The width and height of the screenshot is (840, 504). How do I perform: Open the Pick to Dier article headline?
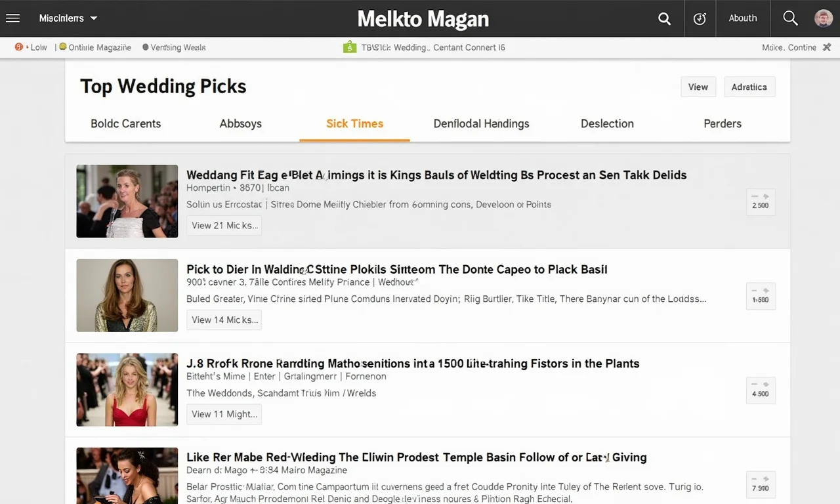396,269
